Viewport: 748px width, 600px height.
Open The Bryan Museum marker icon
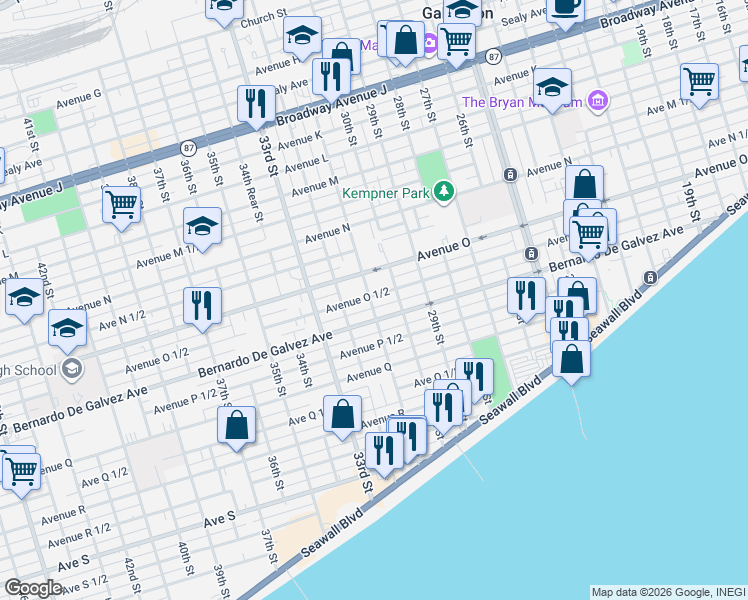598,101
